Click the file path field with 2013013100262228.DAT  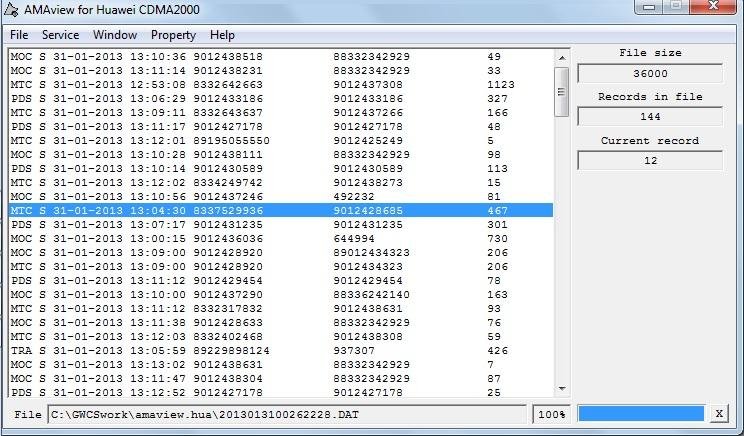287,415
